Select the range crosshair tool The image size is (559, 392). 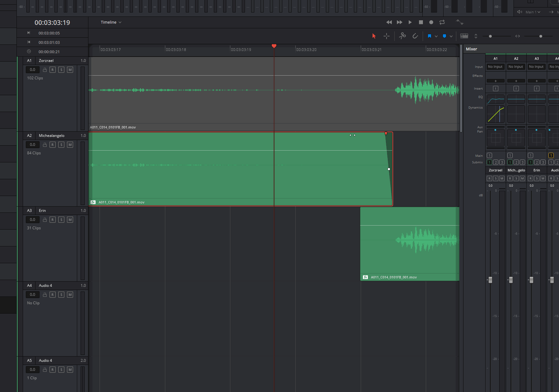pyautogui.click(x=387, y=36)
